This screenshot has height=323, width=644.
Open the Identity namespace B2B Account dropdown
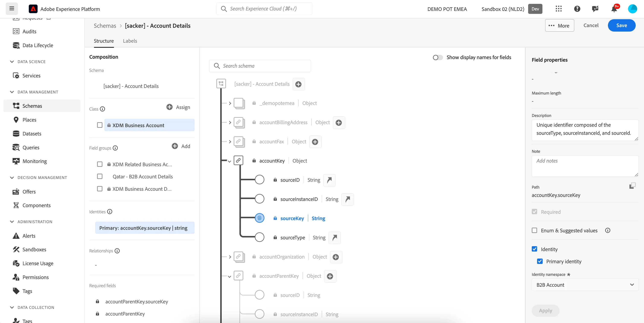(x=585, y=285)
